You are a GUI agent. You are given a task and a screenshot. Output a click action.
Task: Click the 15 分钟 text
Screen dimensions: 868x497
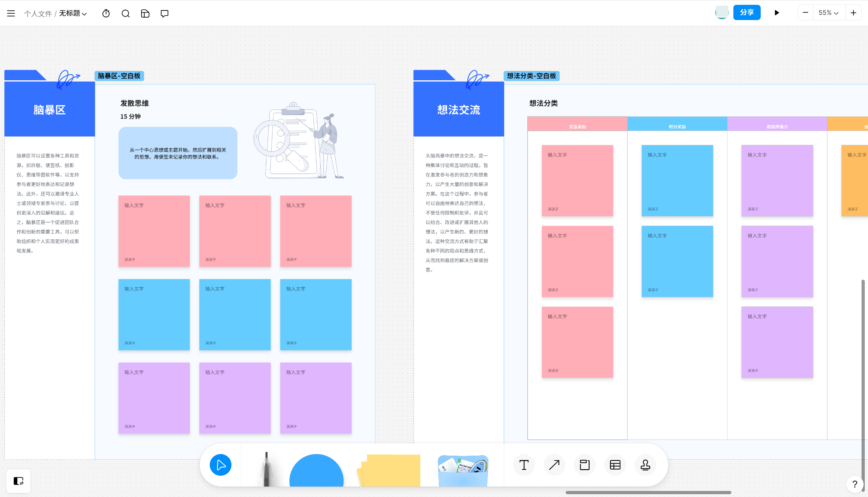click(x=130, y=116)
